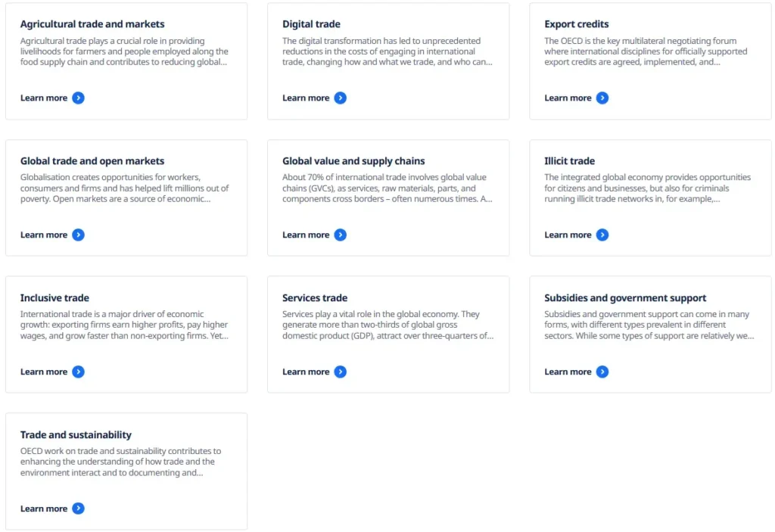Click Learn more text under Trade and sustainability
This screenshot has width=775, height=532.
[44, 509]
